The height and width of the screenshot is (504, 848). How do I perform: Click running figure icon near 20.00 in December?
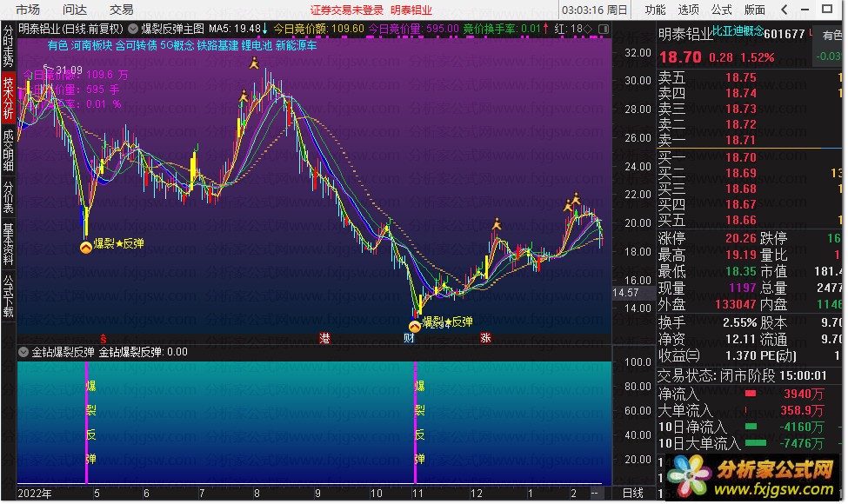click(497, 223)
